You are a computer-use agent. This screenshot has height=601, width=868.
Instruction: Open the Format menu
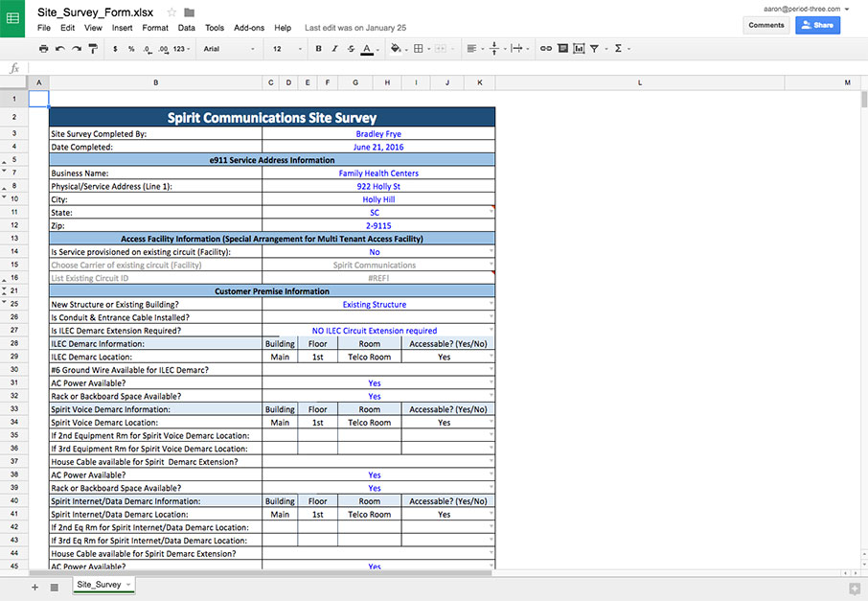pos(155,28)
